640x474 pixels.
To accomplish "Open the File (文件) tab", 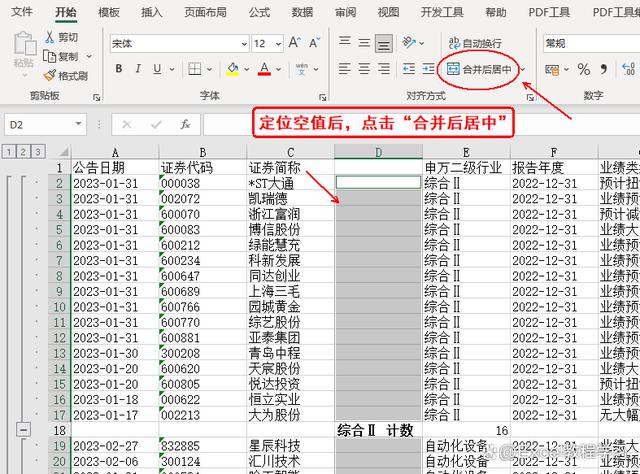I will click(x=21, y=11).
